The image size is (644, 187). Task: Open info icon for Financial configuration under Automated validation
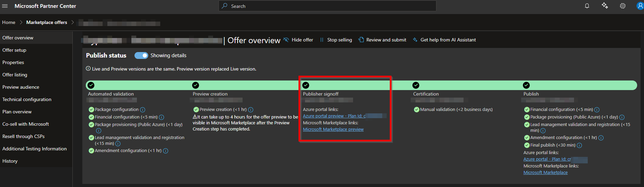161,117
